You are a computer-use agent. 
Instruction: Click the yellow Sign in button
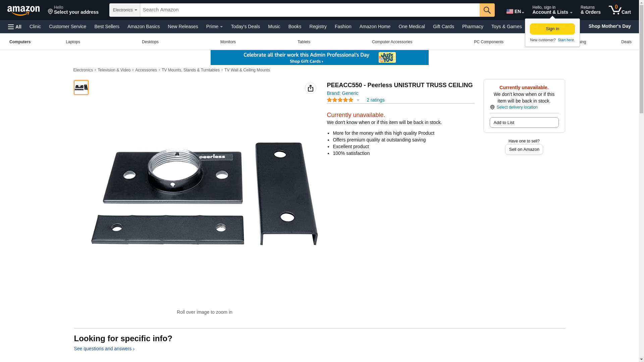pyautogui.click(x=552, y=29)
